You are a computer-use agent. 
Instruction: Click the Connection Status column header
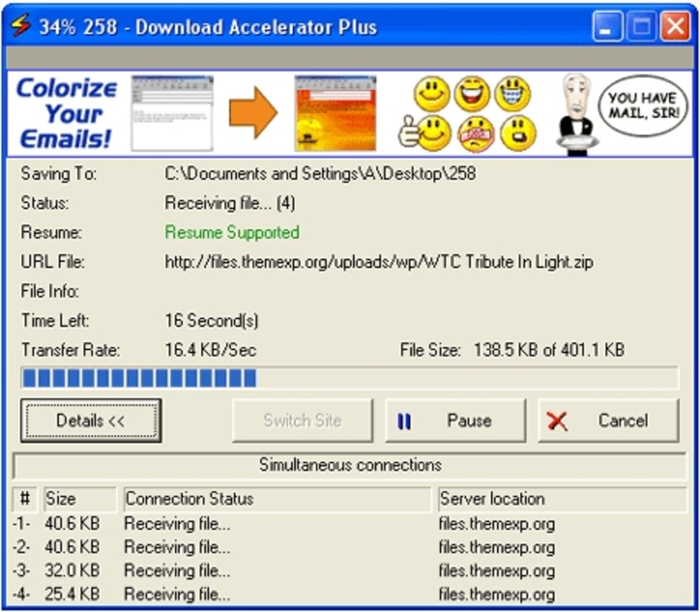click(x=277, y=499)
